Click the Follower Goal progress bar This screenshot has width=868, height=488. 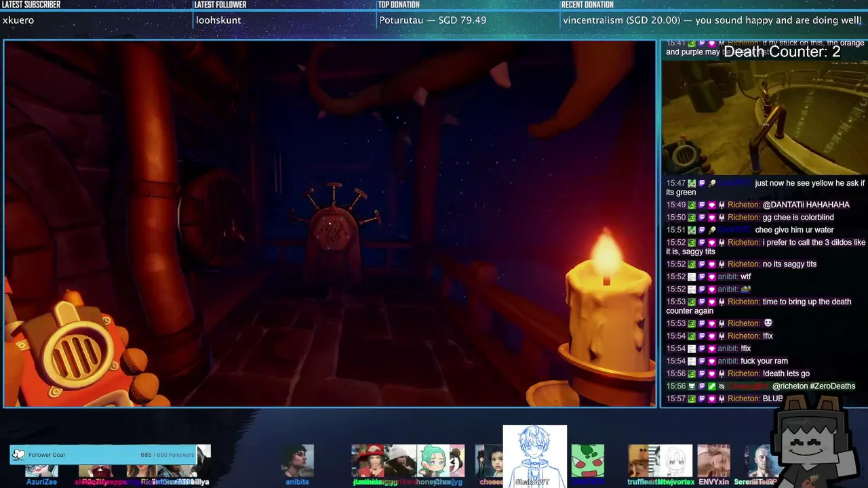(x=103, y=455)
